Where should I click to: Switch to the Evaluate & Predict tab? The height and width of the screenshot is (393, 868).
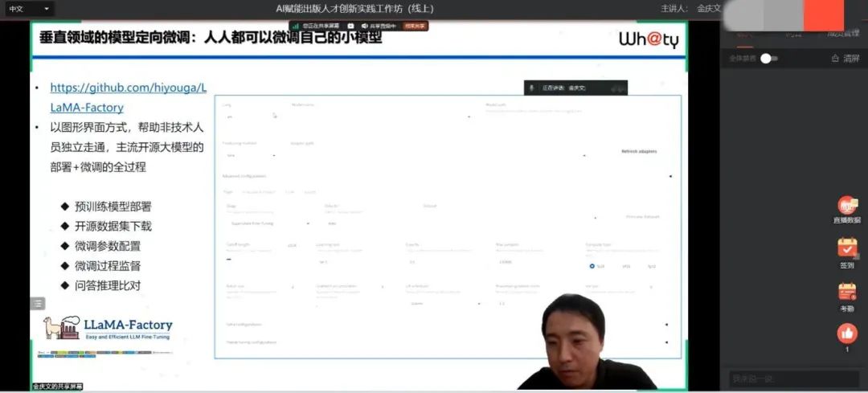[x=260, y=192]
